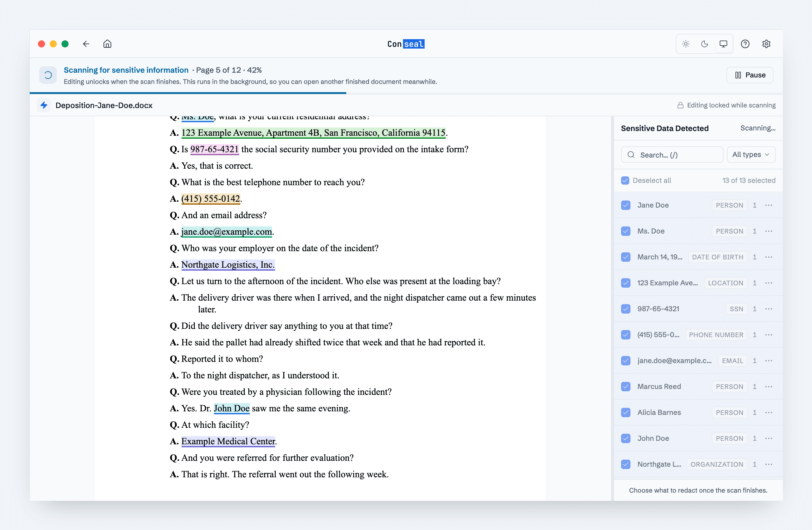Open more options for Northgate organization
Image resolution: width=812 pixels, height=530 pixels.
click(769, 464)
